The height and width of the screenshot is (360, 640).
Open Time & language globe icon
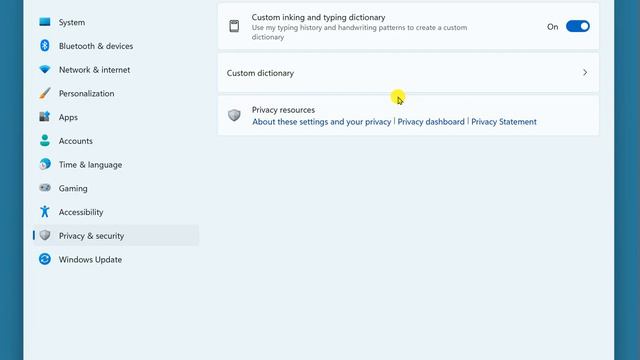(x=44, y=164)
